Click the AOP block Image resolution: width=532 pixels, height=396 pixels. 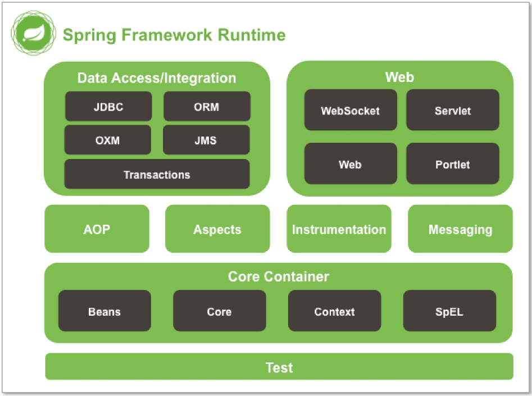[97, 229]
